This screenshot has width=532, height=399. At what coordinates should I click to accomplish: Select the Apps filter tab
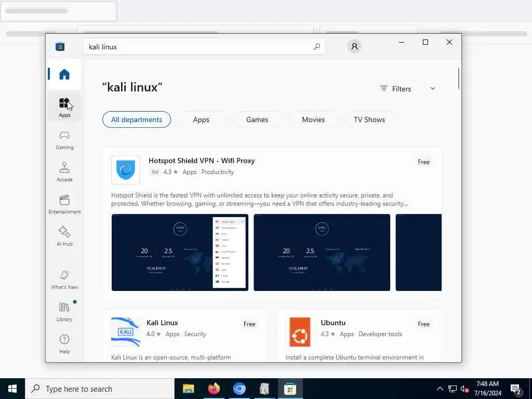(x=201, y=119)
